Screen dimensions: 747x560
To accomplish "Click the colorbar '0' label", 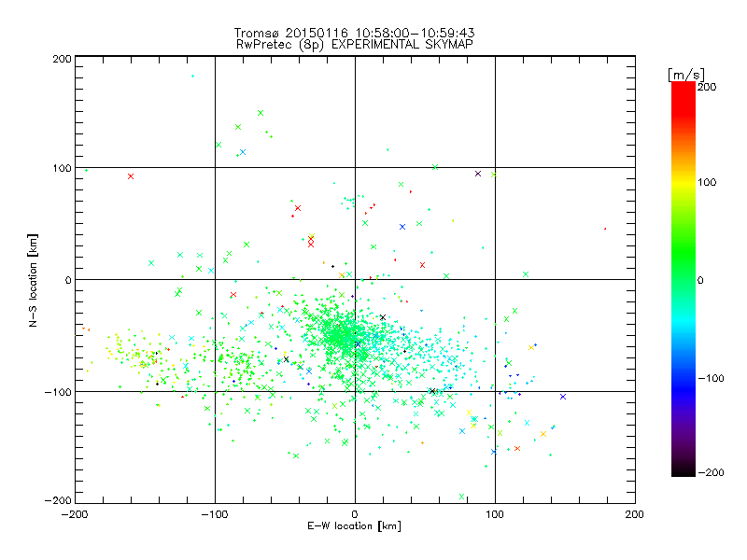I will point(700,280).
